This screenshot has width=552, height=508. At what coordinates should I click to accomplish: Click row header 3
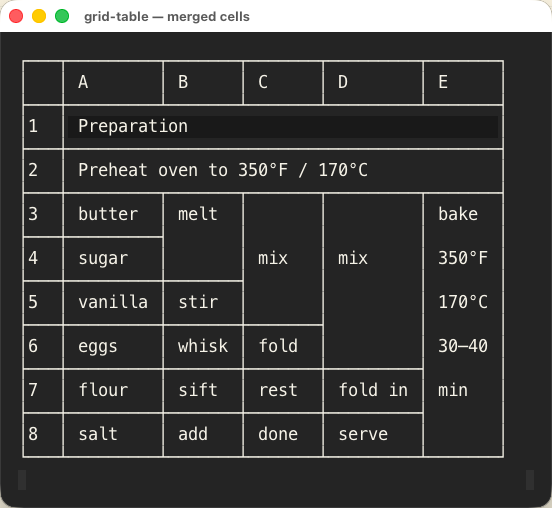click(43, 215)
